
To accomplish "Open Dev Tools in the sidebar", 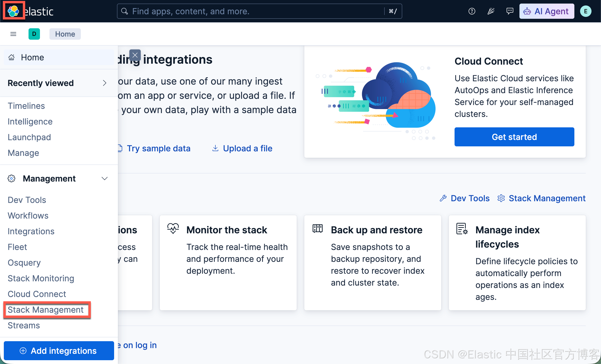I will (x=27, y=200).
